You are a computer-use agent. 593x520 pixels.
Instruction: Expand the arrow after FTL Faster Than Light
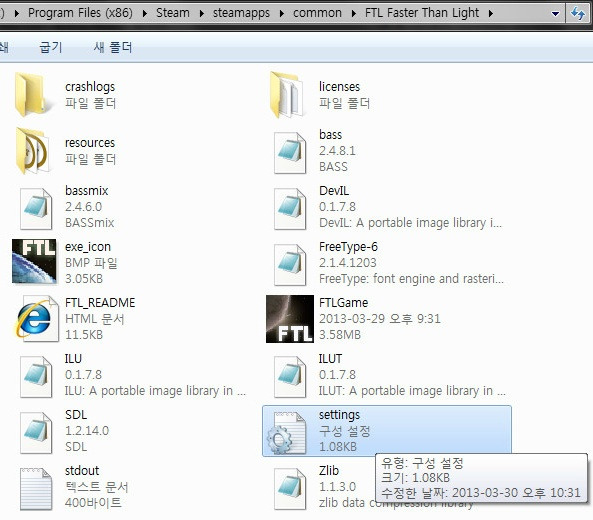point(491,14)
